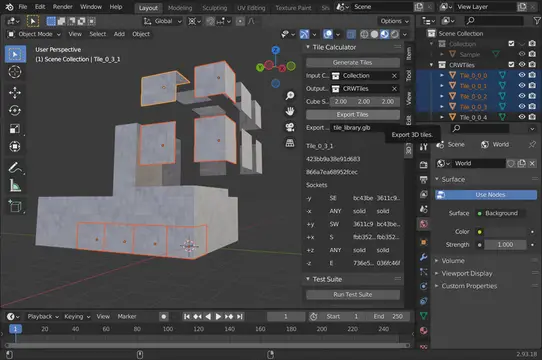The width and height of the screenshot is (542, 360).
Task: Switch orthographic perspective grid icon
Action: click(290, 143)
